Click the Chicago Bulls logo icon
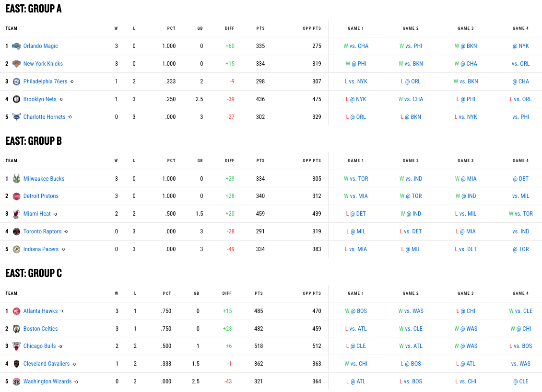 click(x=16, y=346)
